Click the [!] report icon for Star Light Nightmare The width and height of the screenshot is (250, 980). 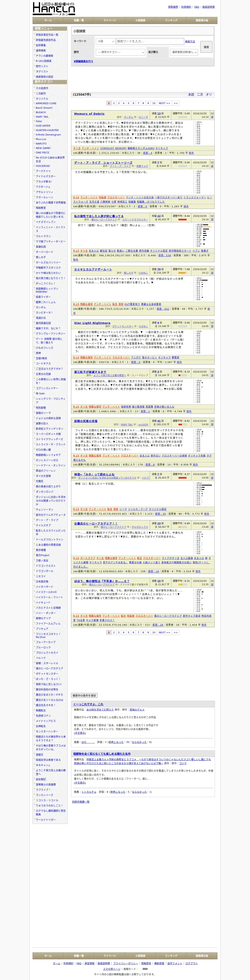212,323
